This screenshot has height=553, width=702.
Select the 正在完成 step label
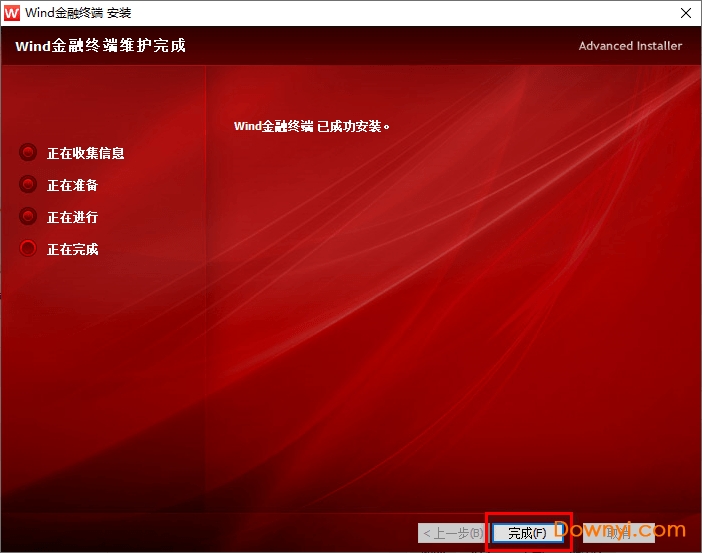point(73,249)
